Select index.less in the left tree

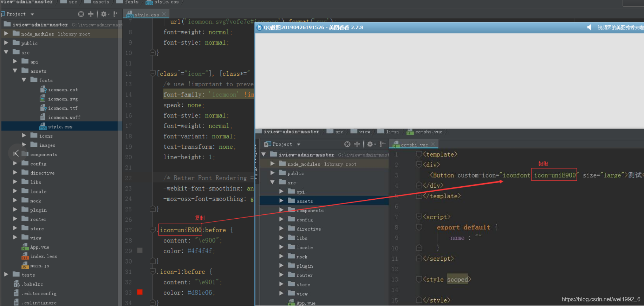(40, 256)
